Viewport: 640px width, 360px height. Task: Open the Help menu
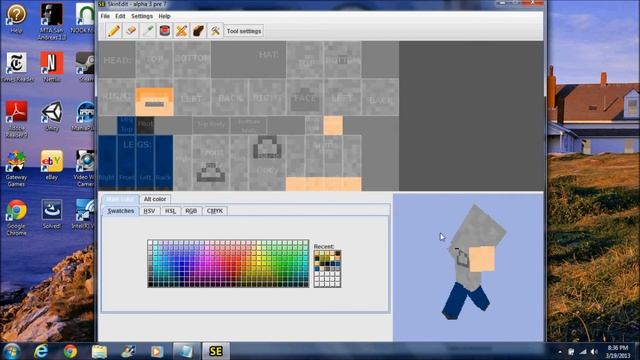click(164, 16)
